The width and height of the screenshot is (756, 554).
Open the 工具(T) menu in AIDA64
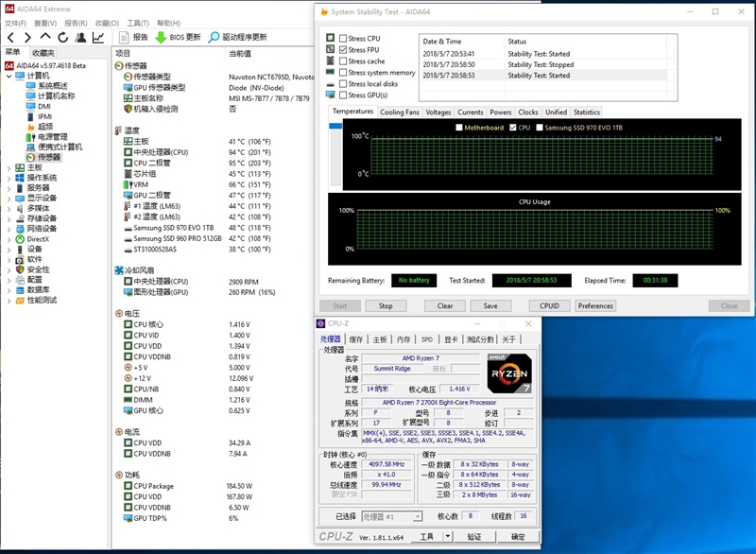click(138, 23)
